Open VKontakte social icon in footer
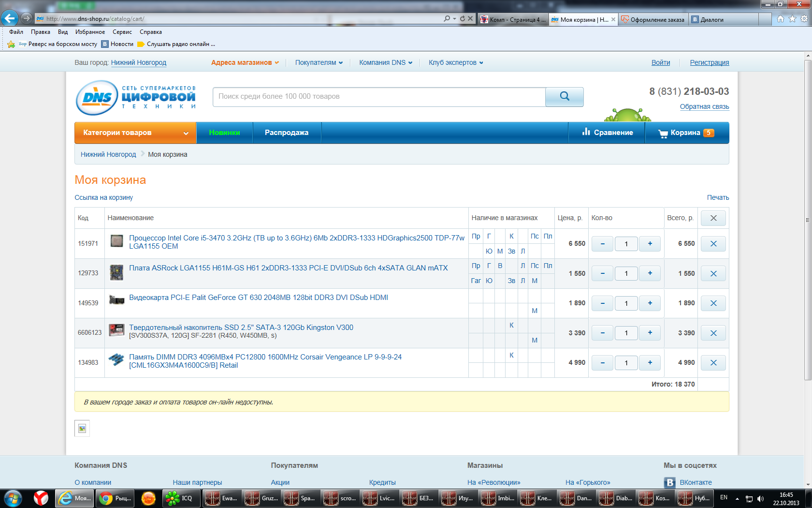The image size is (812, 508). click(x=669, y=482)
